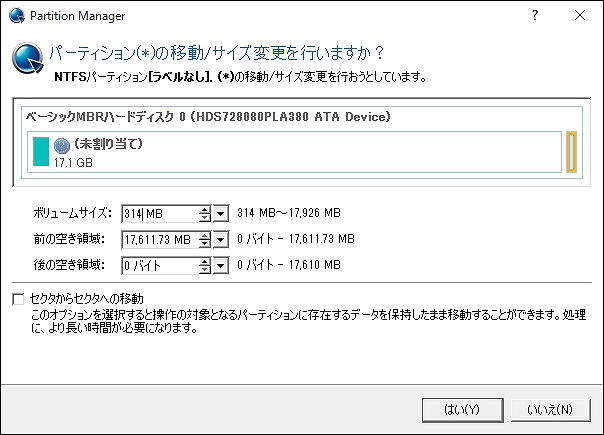This screenshot has width=604, height=435.
Task: Click the 後の空き領域 field showing 0 バイト
Action: tap(160, 265)
